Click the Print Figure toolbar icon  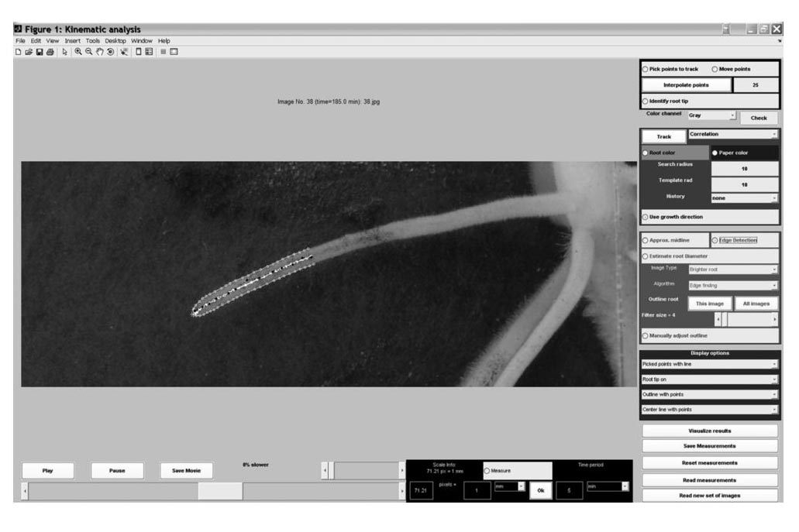pos(50,52)
